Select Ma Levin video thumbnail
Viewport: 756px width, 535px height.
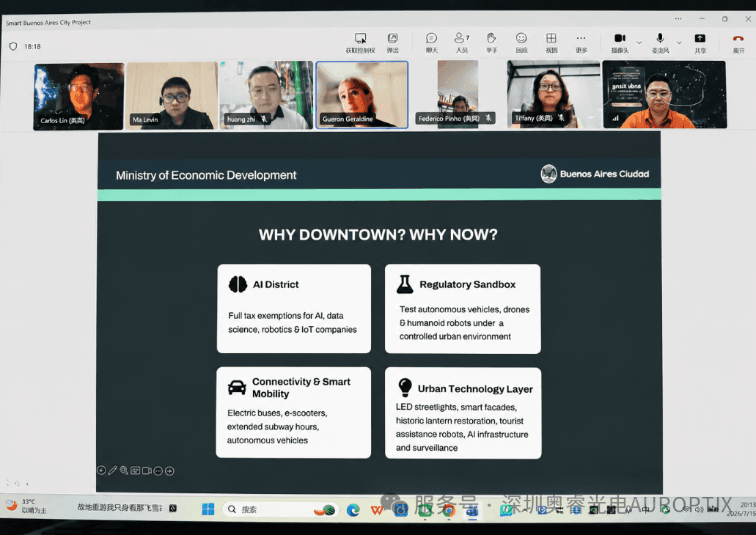172,95
